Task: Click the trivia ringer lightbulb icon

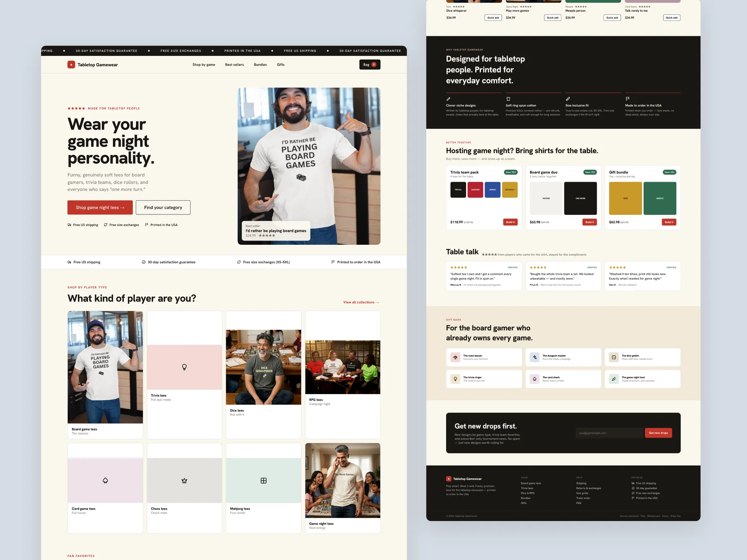Action: tap(455, 379)
